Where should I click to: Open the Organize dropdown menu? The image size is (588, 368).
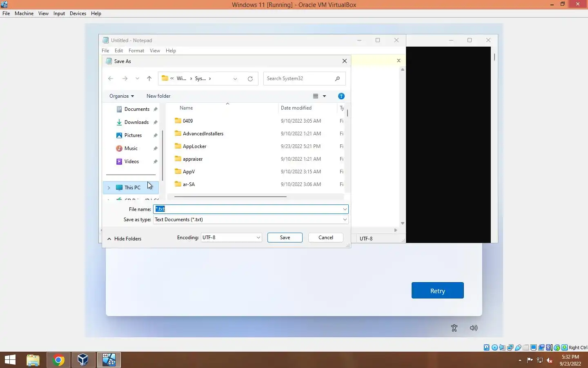point(121,96)
